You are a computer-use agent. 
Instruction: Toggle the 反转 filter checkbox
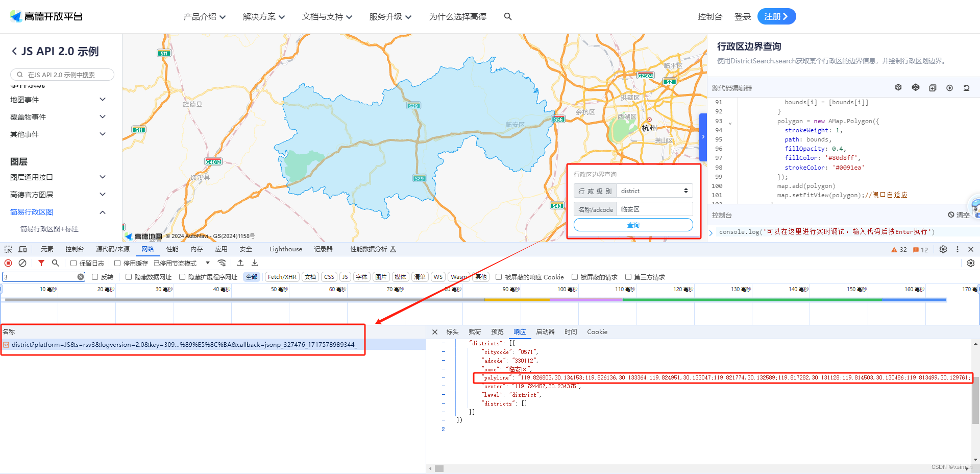pyautogui.click(x=95, y=277)
